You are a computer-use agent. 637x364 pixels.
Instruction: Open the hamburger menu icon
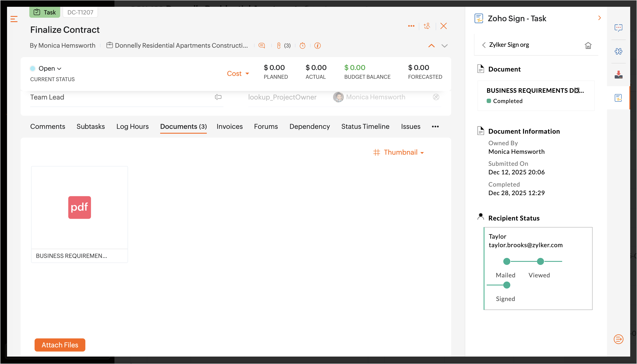point(14,19)
